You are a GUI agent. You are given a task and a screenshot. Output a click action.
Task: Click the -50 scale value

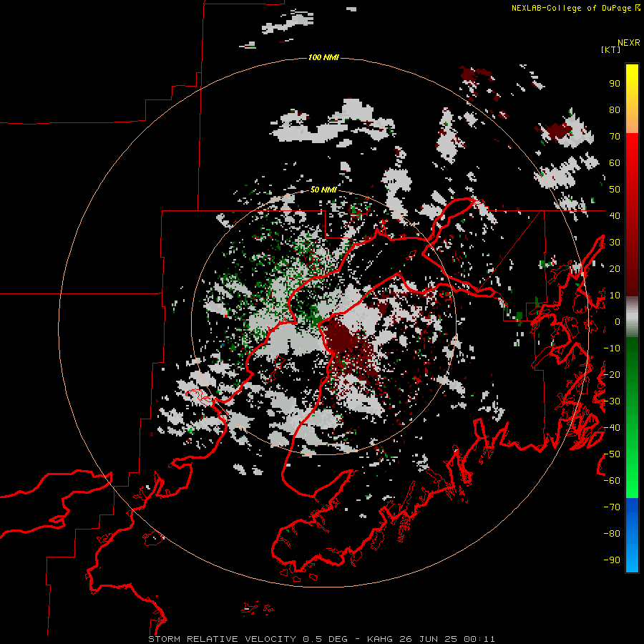(x=612, y=454)
